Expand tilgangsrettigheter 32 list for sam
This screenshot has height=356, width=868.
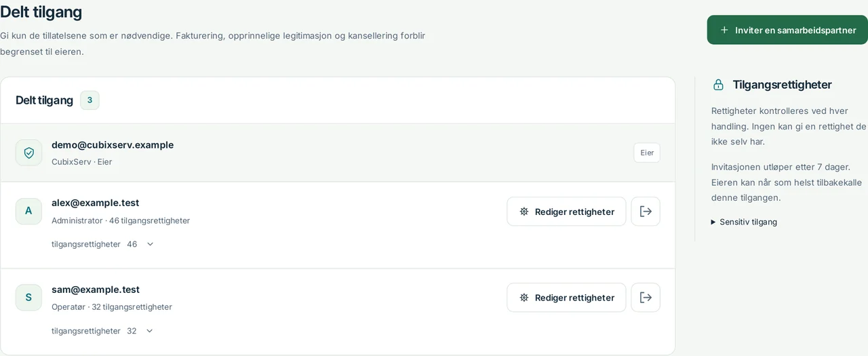tap(103, 331)
